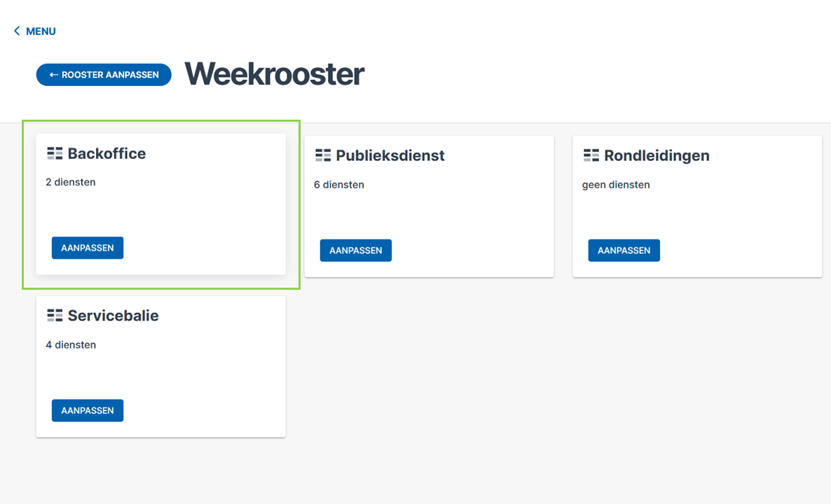This screenshot has height=504, width=831.
Task: Click Aanpassen on the Rondleidingen card
Action: 624,251
